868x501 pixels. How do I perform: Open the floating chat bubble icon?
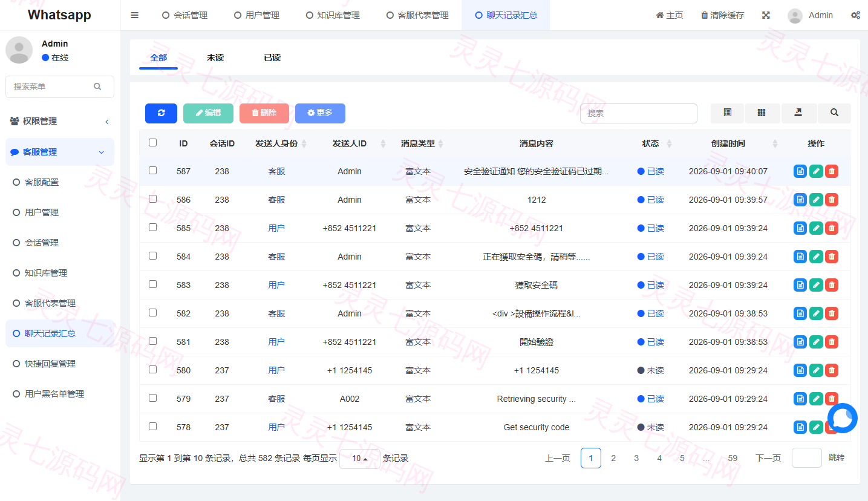843,418
